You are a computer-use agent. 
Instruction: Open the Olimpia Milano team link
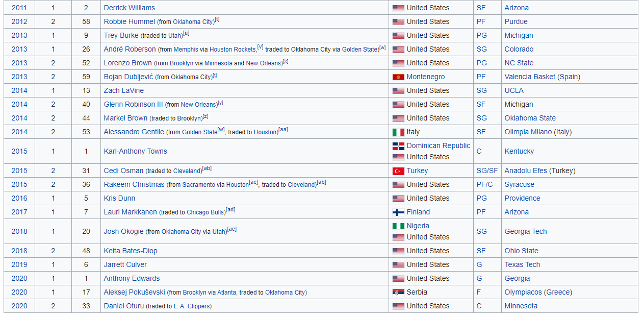[x=528, y=132]
